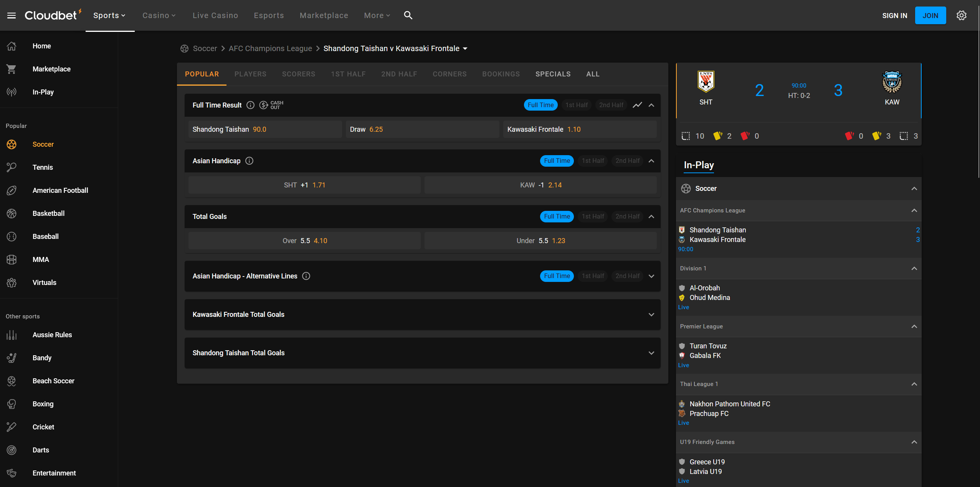Open the Sports dropdown menu

pos(109,15)
